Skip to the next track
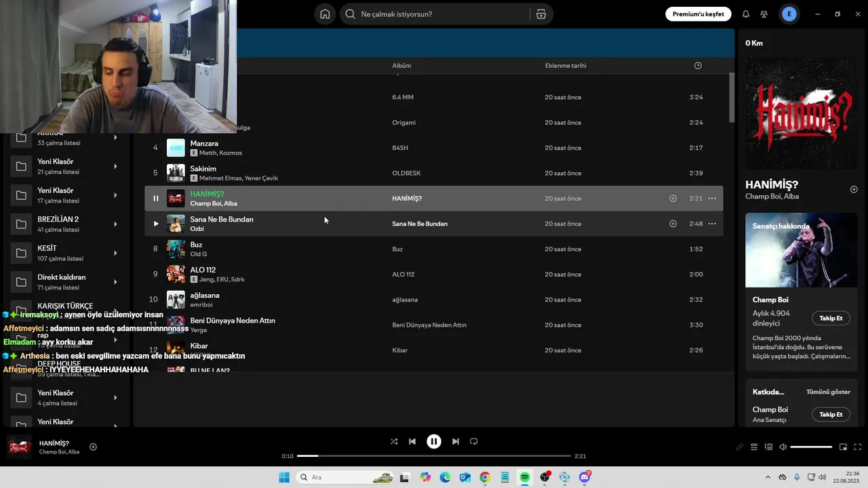The height and width of the screenshot is (488, 868). [456, 441]
